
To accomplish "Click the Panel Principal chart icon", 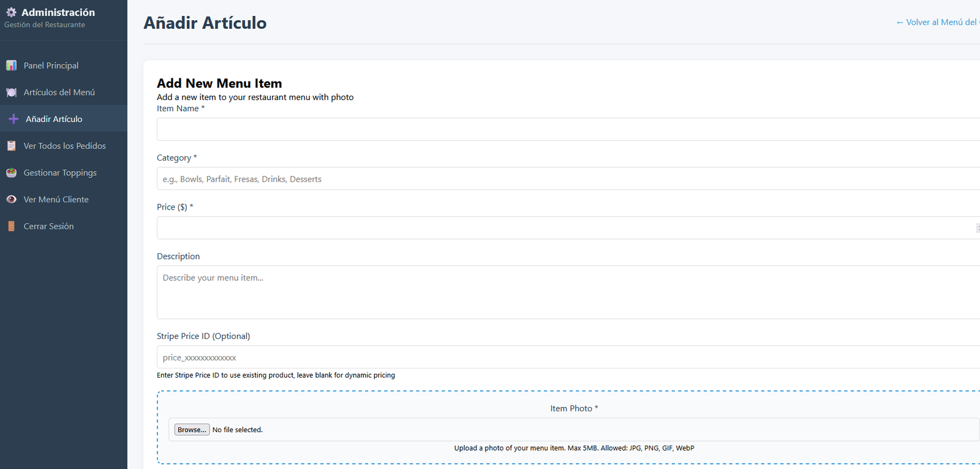I will click(11, 66).
